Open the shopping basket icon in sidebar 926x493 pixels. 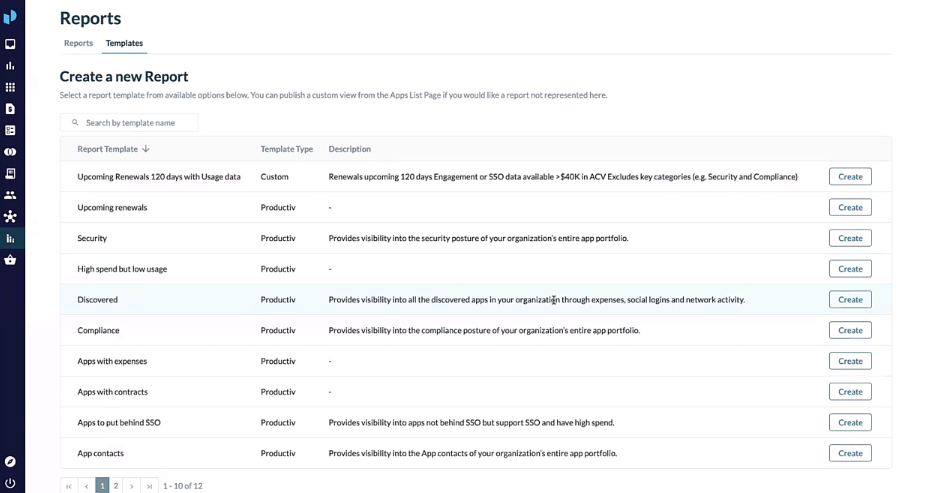click(10, 260)
